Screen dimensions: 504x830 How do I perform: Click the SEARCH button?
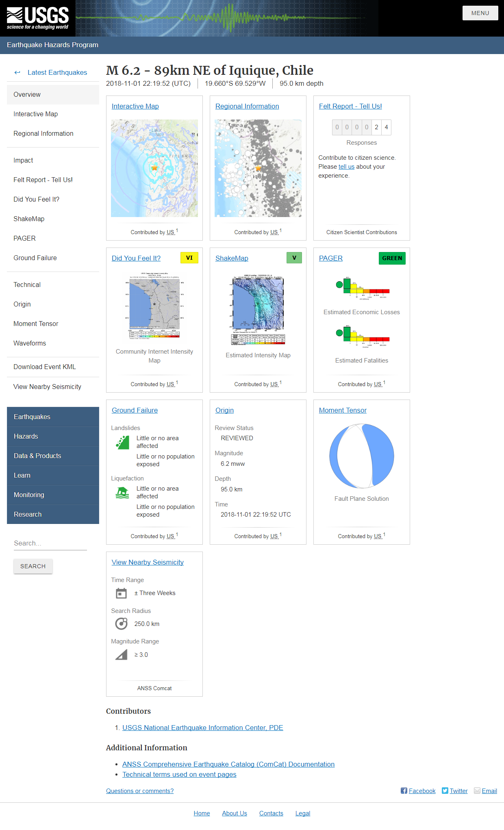[x=33, y=566]
